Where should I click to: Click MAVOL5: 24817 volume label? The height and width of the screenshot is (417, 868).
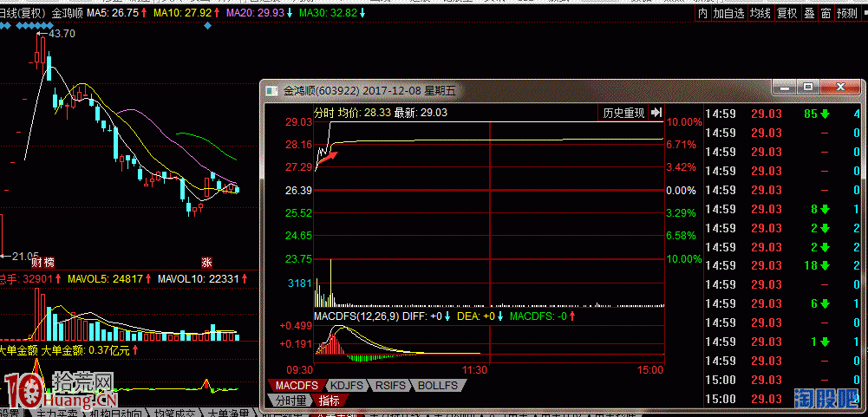tap(106, 278)
